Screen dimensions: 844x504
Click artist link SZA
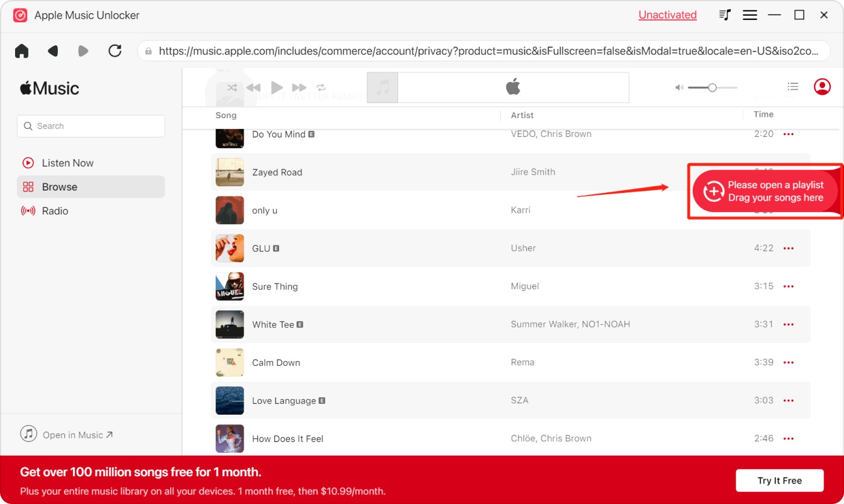520,400
